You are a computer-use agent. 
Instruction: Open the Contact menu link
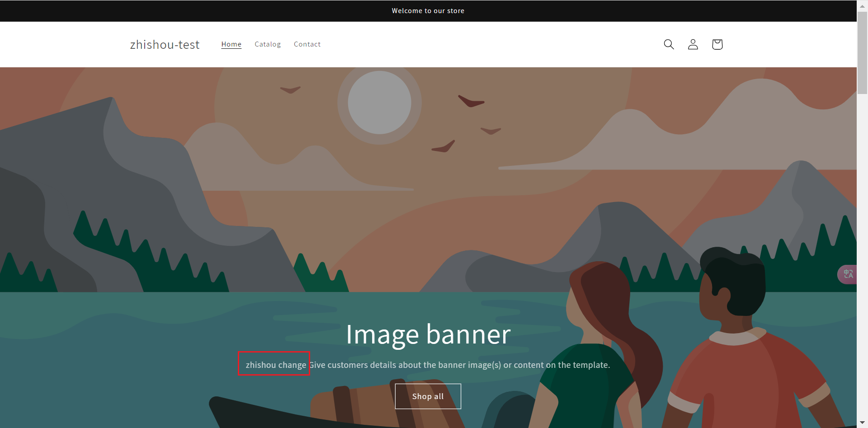tap(307, 44)
